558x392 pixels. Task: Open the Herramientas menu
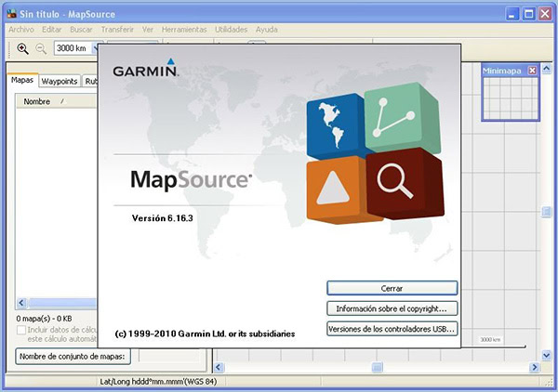[x=184, y=30]
